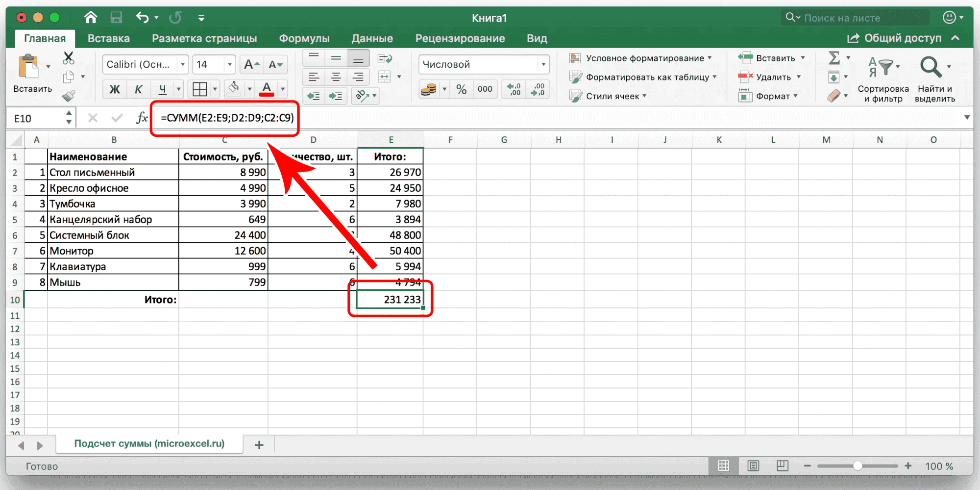Click the Increase font size icon
The width and height of the screenshot is (980, 490).
click(252, 65)
